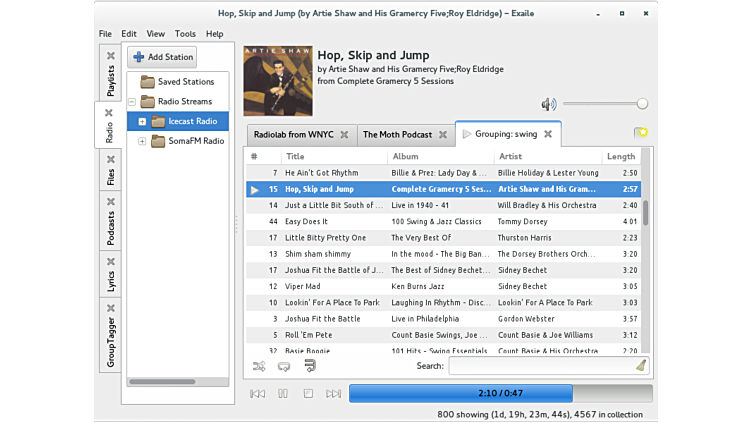Image resolution: width=752 pixels, height=423 pixels.
Task: Open the Tools menu
Action: (x=185, y=33)
